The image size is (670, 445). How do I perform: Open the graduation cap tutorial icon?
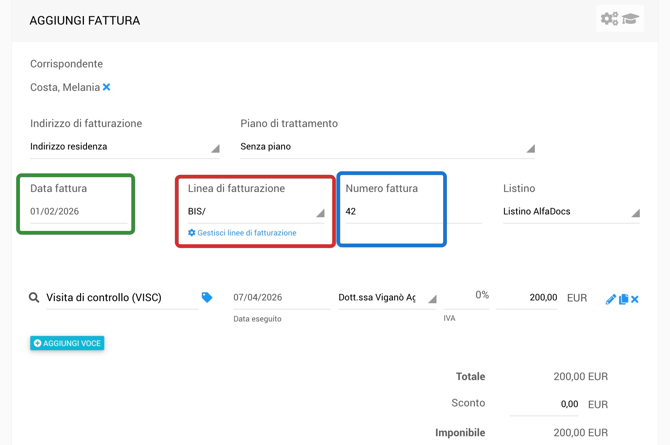pyautogui.click(x=631, y=19)
